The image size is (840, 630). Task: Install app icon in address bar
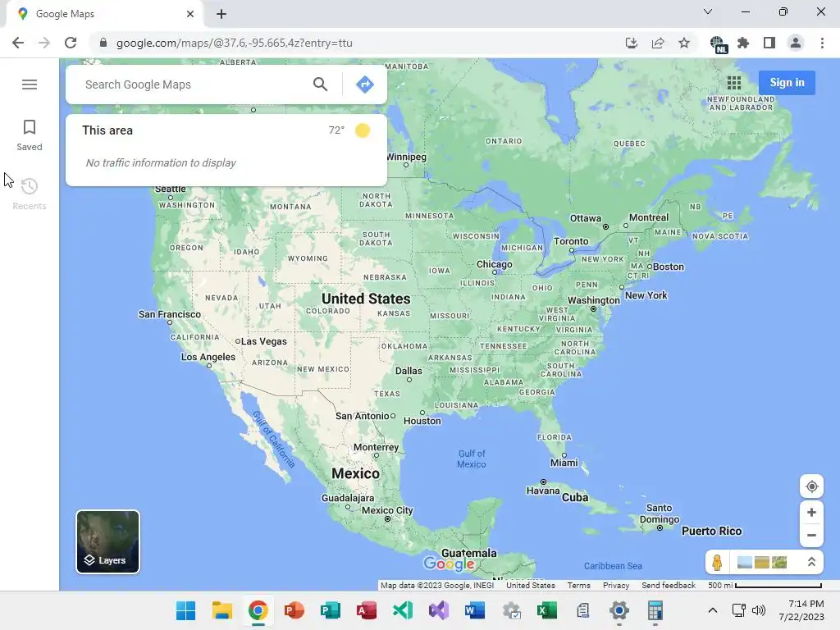pos(632,43)
